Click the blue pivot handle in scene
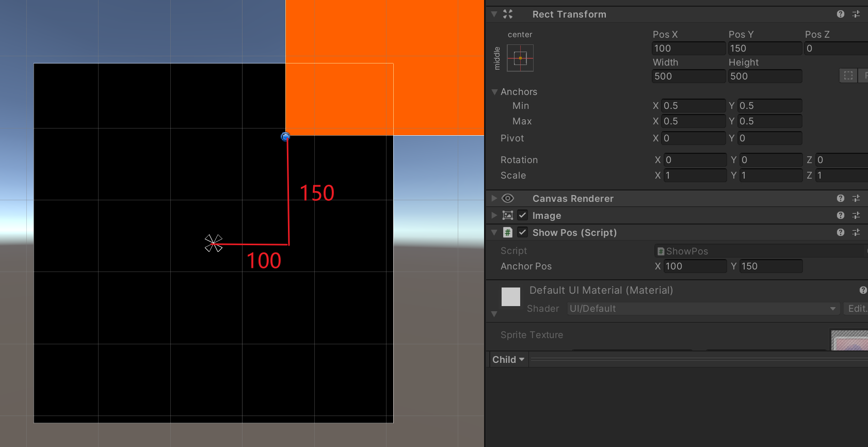The height and width of the screenshot is (447, 868). tap(285, 136)
